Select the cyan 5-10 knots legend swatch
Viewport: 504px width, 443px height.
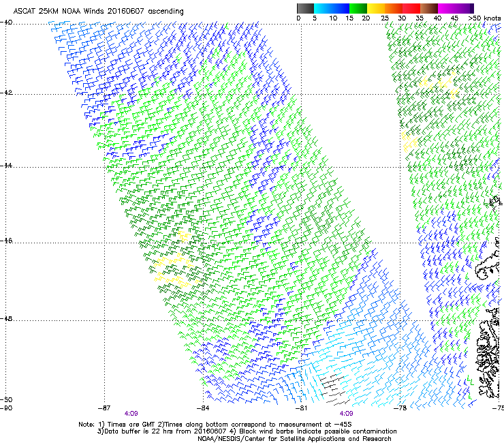click(x=322, y=8)
